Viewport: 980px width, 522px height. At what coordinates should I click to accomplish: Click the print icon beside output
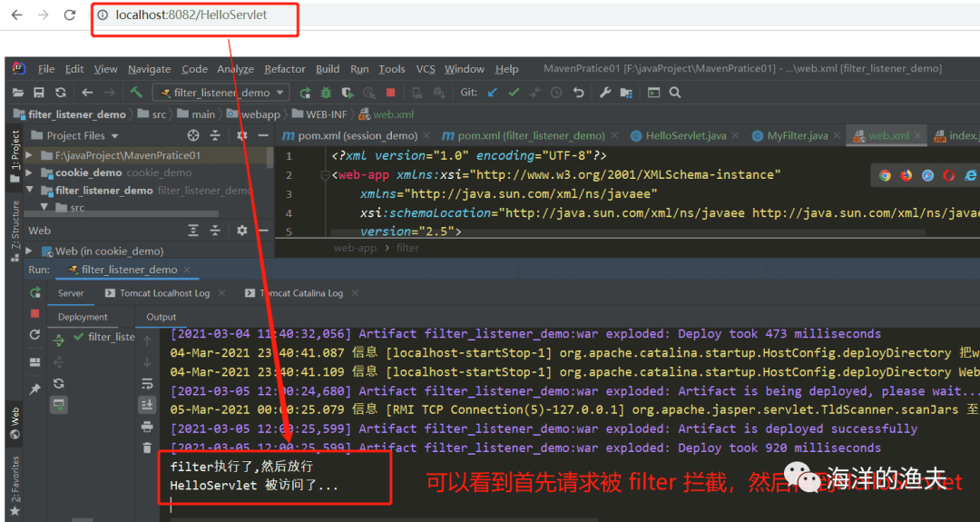click(x=147, y=427)
